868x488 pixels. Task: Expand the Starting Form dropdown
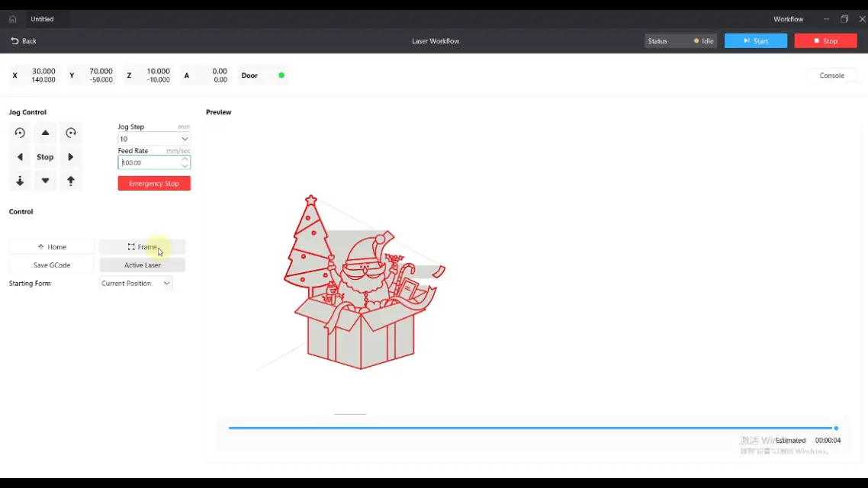pos(137,284)
